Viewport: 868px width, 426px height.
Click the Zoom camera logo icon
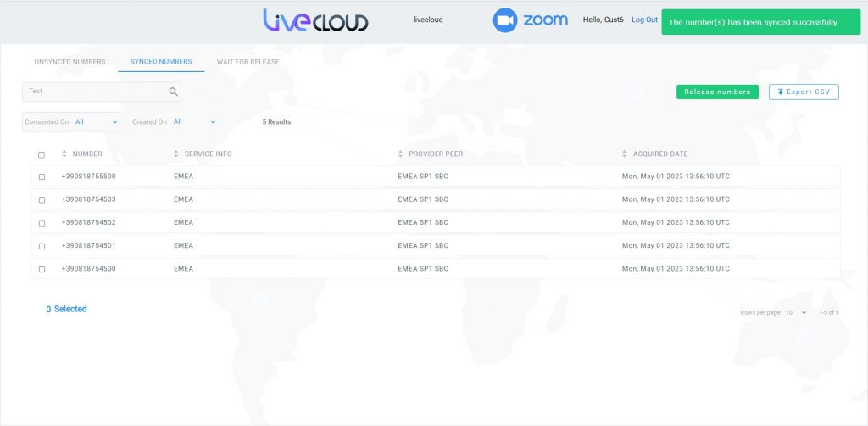(505, 20)
